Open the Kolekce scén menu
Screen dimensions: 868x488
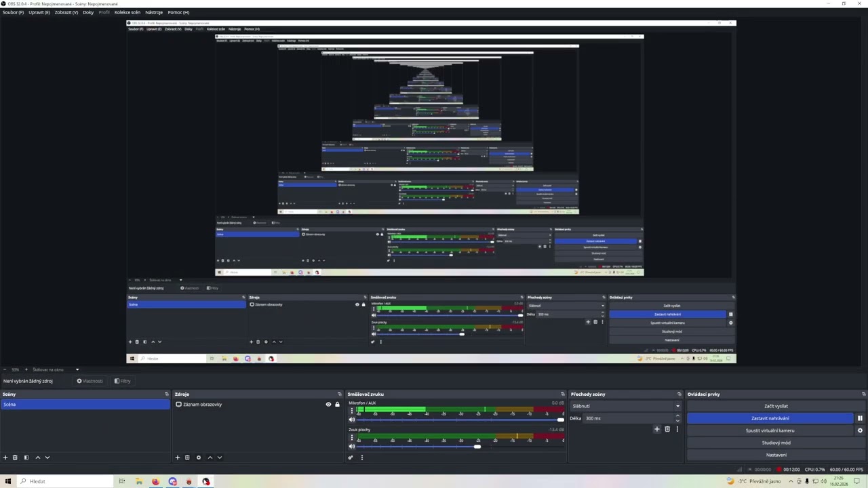127,12
